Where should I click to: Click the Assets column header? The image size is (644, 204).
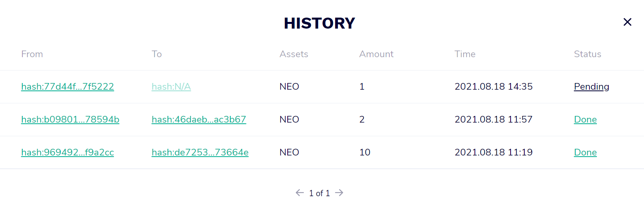(x=294, y=54)
